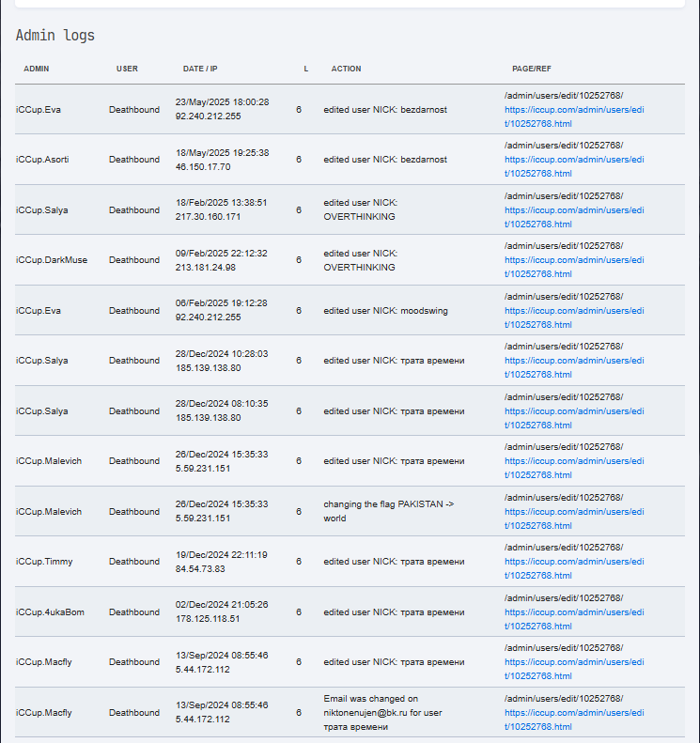The image size is (700, 743).
Task: Open the edit link in the iCCup.4ukaBom row
Action: (574, 619)
